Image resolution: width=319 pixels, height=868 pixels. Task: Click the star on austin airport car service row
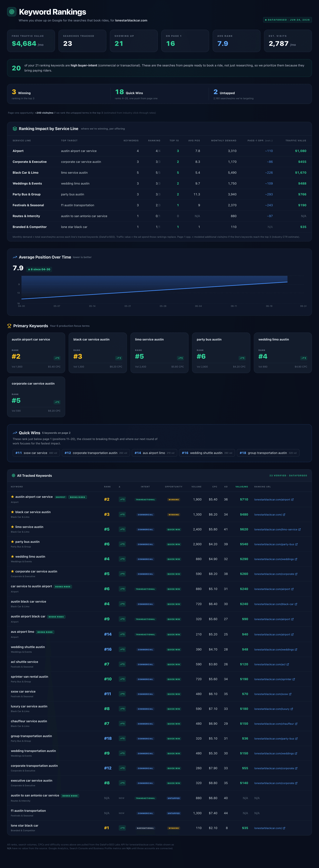[13, 497]
